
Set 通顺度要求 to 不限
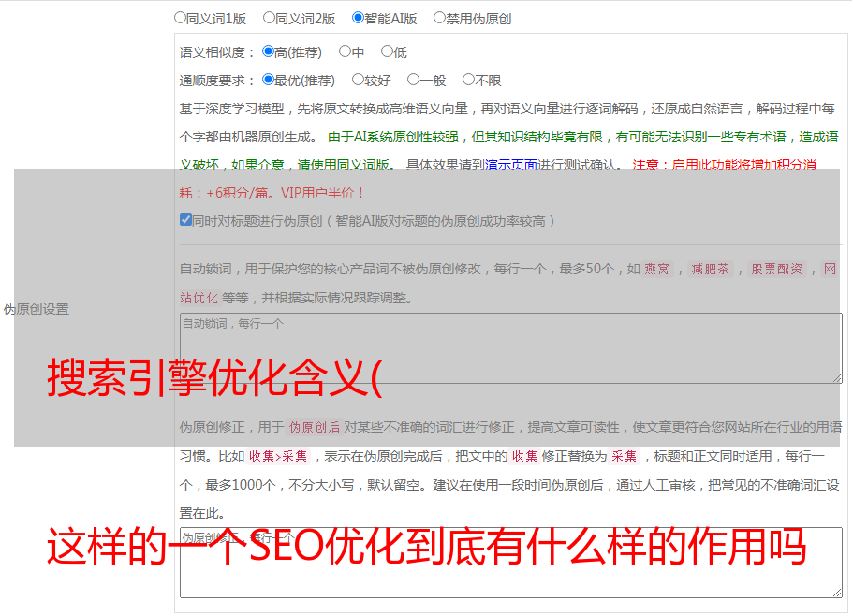468,80
